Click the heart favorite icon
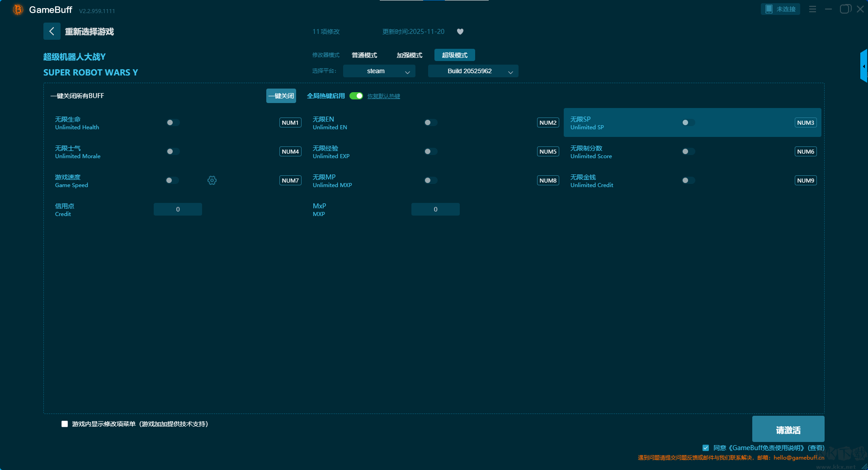The height and width of the screenshot is (470, 868). (460, 32)
